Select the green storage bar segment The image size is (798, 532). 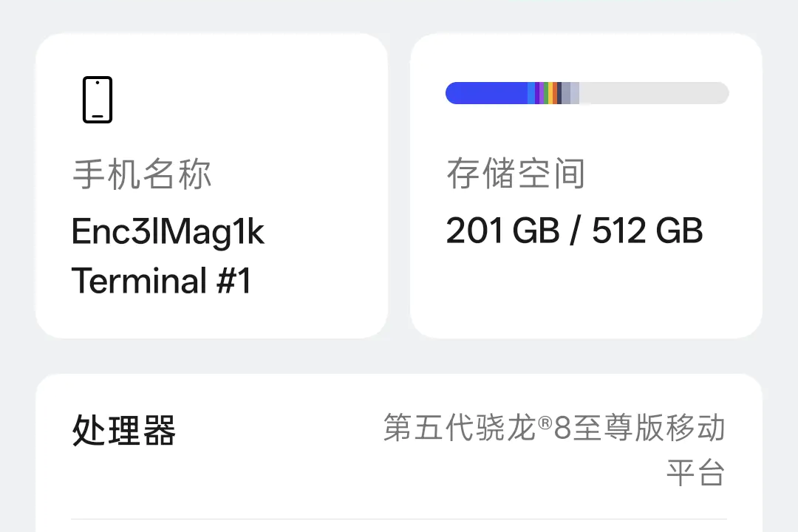(546, 93)
